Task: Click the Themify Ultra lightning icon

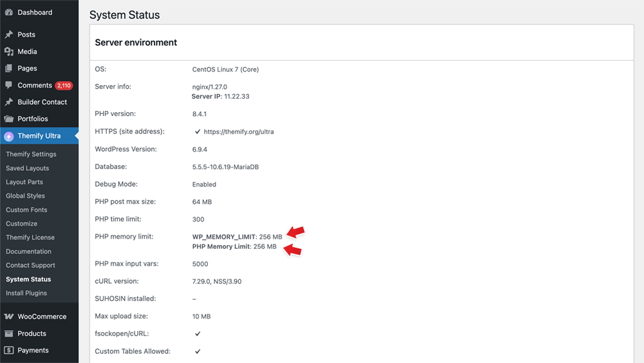Action: [8, 136]
